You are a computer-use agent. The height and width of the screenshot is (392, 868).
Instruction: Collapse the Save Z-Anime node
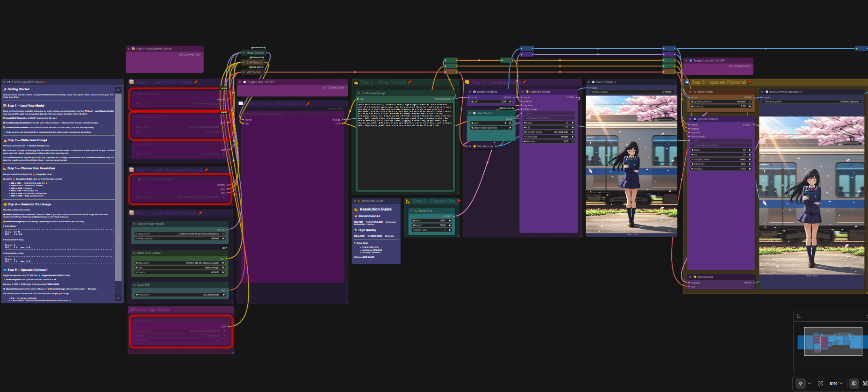click(x=589, y=82)
